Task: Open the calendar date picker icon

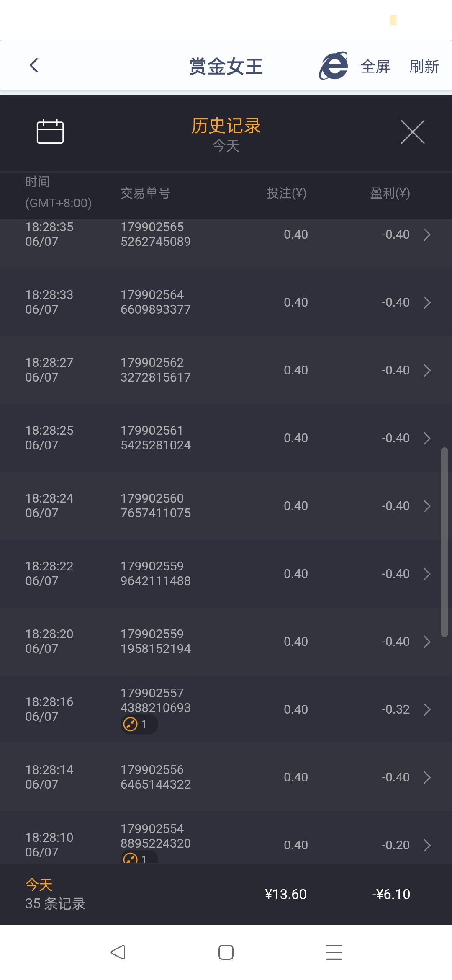Action: pyautogui.click(x=50, y=132)
